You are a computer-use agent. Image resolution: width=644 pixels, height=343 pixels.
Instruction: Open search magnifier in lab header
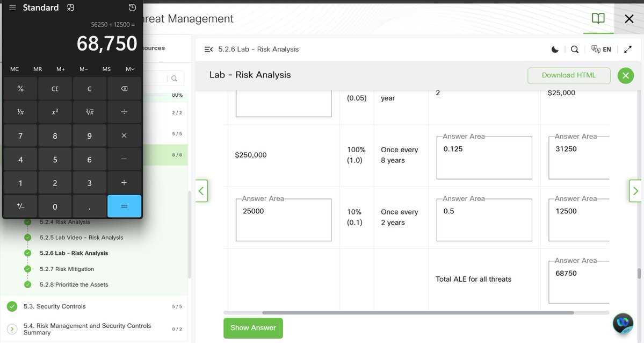pyautogui.click(x=575, y=49)
